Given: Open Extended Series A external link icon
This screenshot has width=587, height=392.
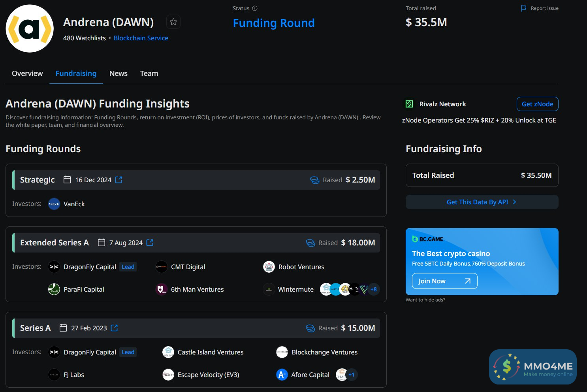Looking at the screenshot, I should click(150, 243).
